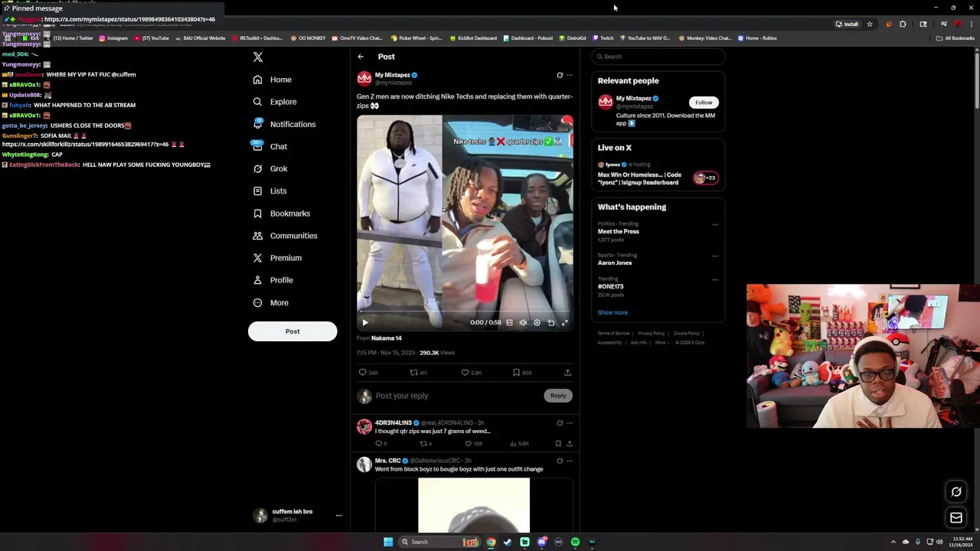Open the Grok floating button

tap(956, 492)
